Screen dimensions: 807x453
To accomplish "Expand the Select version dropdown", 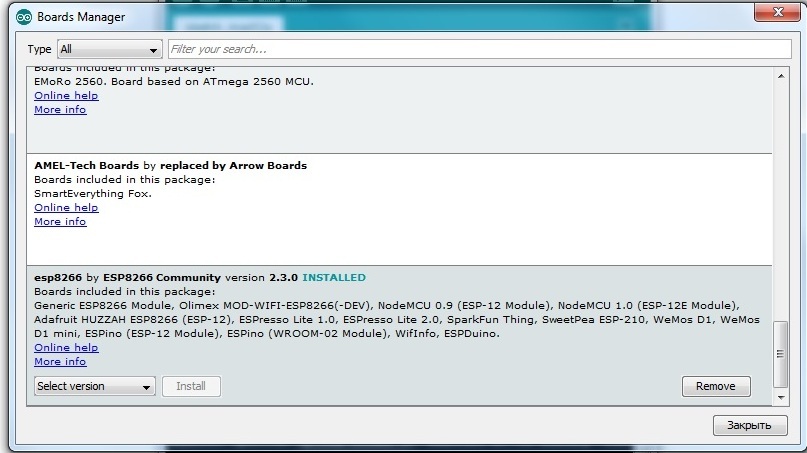I will [95, 386].
